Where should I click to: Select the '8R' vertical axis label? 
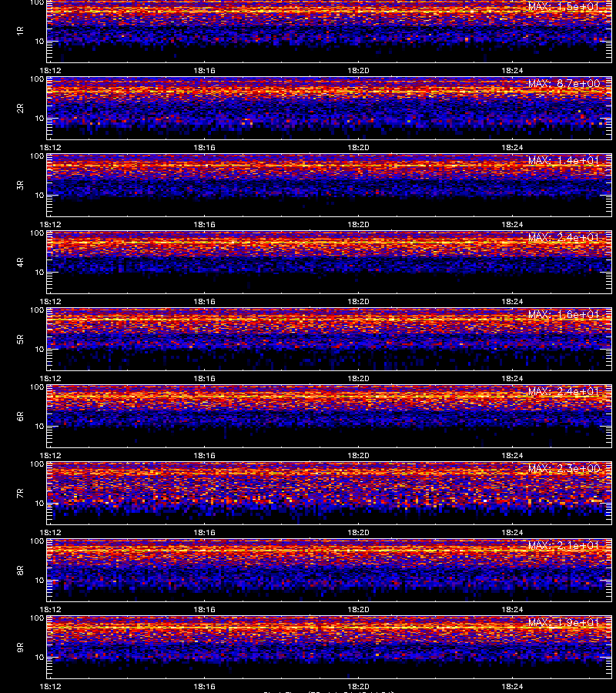[x=20, y=570]
